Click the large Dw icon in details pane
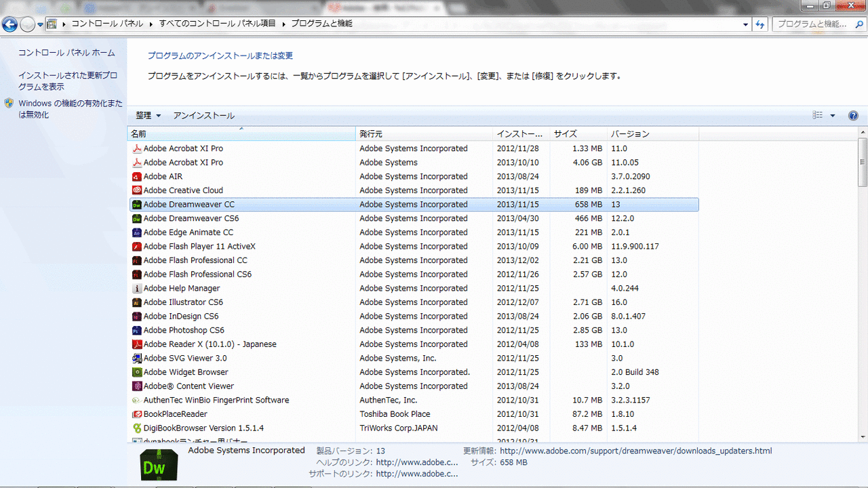Screen dimensions: 868x488 click(159, 464)
